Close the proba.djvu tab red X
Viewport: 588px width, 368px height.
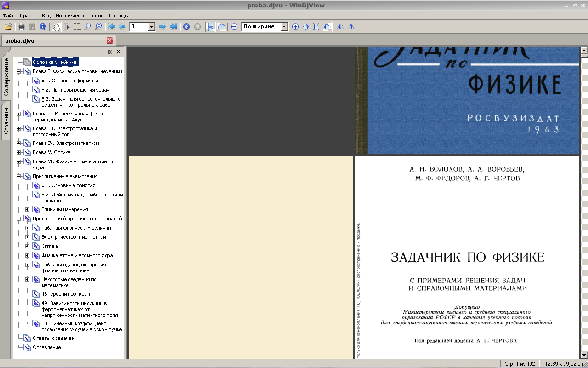click(109, 40)
